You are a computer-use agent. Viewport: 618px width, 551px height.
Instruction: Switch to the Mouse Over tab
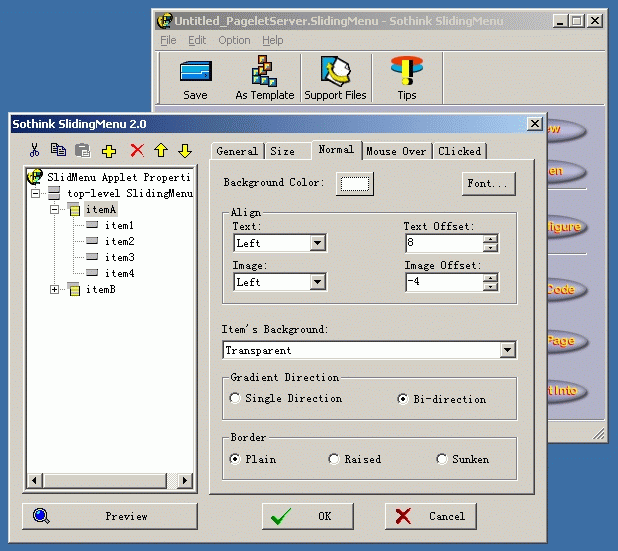click(x=396, y=151)
